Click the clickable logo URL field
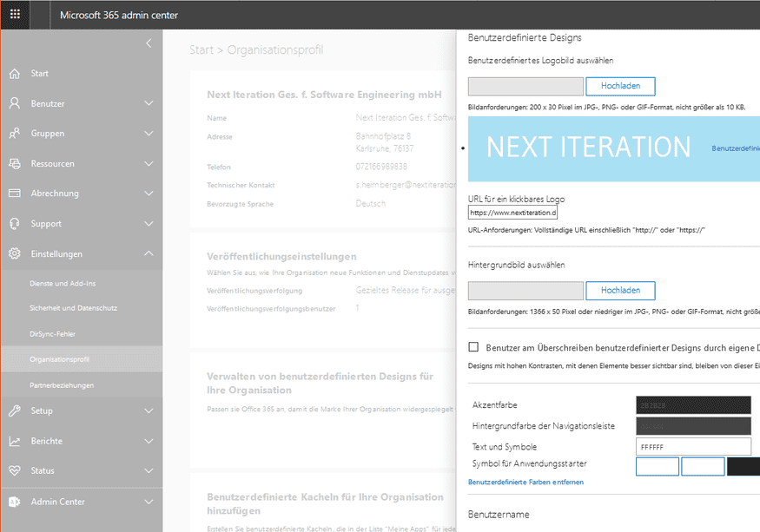Screen dimensions: 760x532 pyautogui.click(x=512, y=213)
